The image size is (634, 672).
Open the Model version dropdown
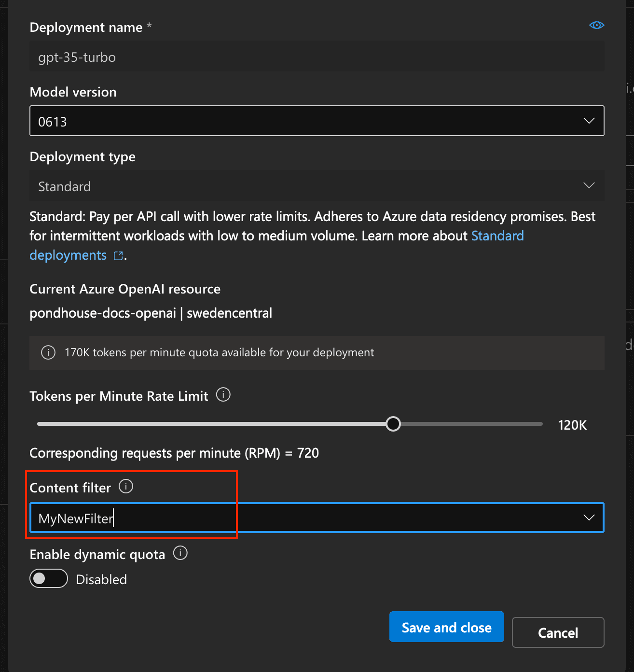589,121
